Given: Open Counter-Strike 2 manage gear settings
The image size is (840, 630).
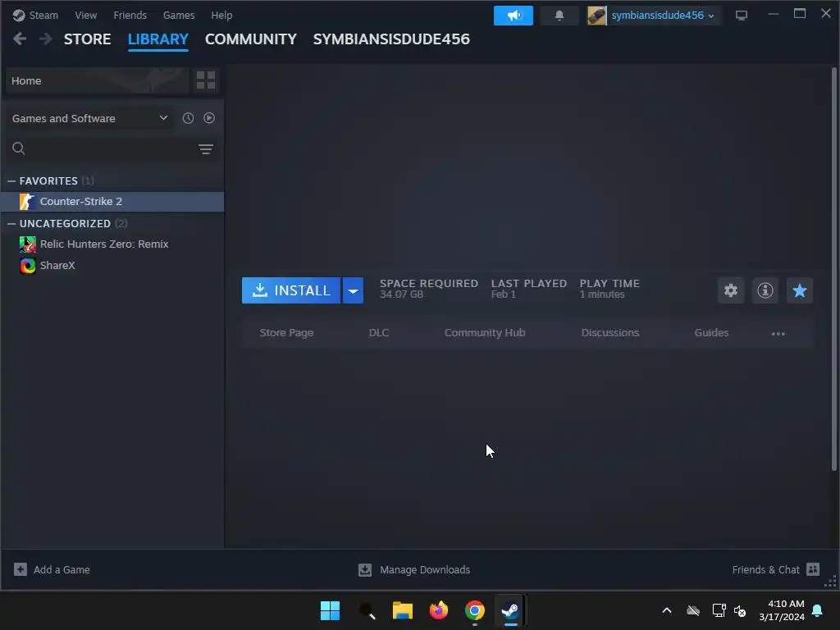Looking at the screenshot, I should 731,290.
